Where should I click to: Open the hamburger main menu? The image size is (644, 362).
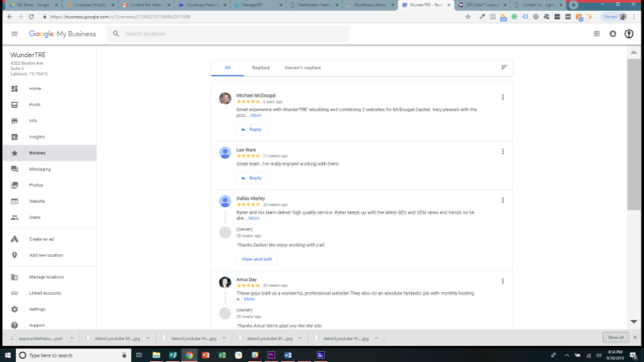[x=14, y=35]
